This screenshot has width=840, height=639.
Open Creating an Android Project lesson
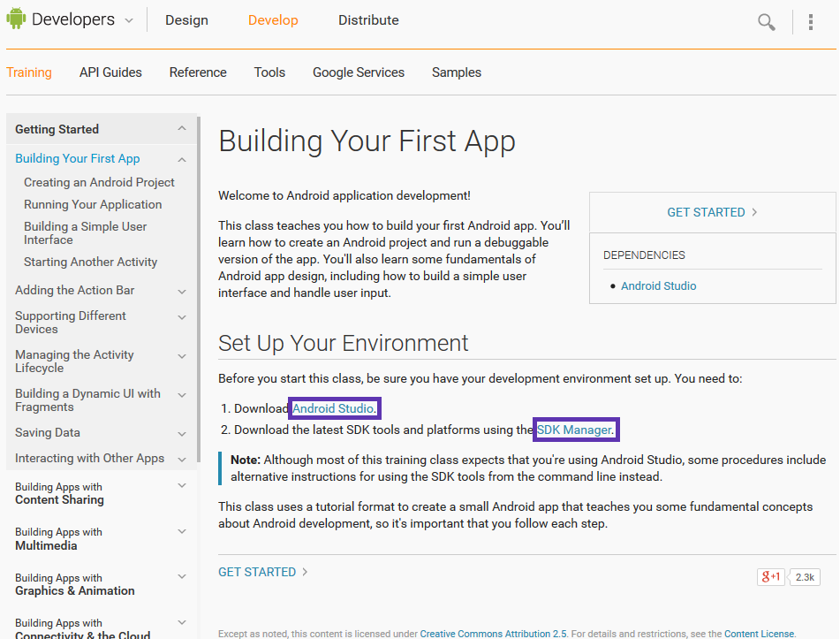pyautogui.click(x=99, y=182)
